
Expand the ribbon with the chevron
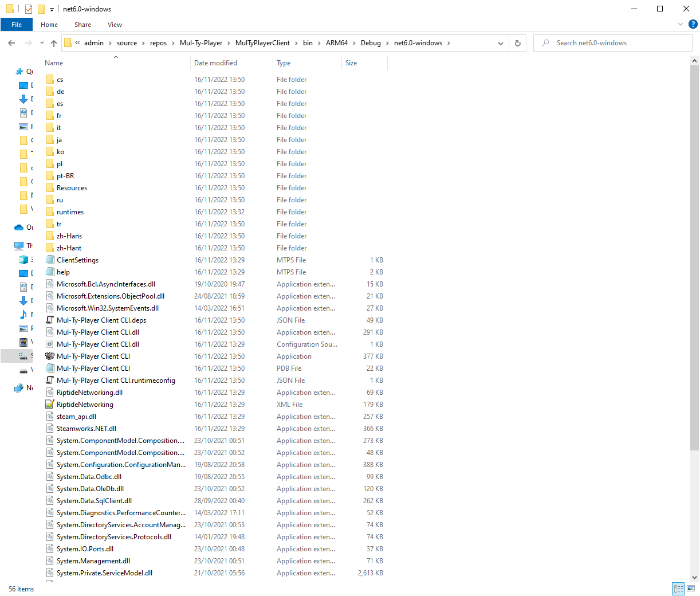681,24
